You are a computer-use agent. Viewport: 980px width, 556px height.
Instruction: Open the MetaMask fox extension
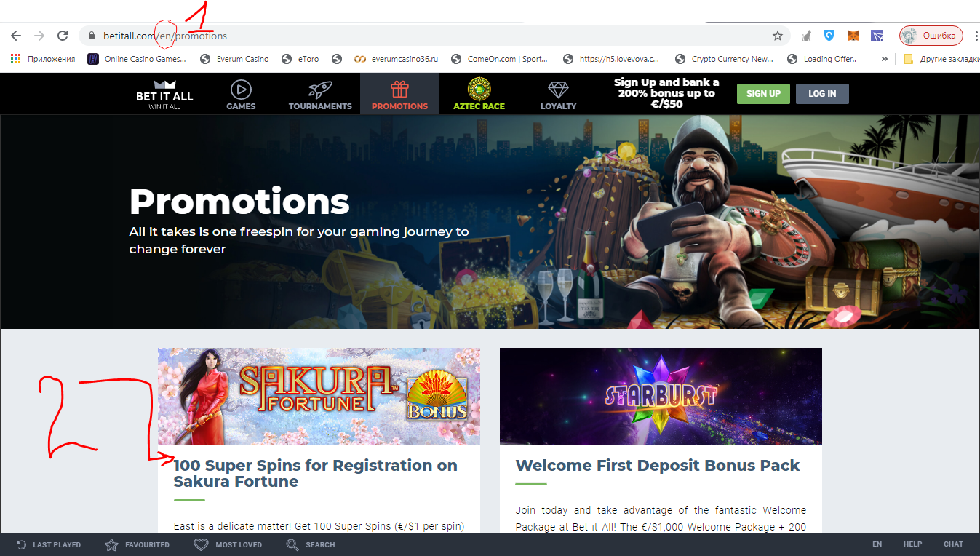pos(853,36)
